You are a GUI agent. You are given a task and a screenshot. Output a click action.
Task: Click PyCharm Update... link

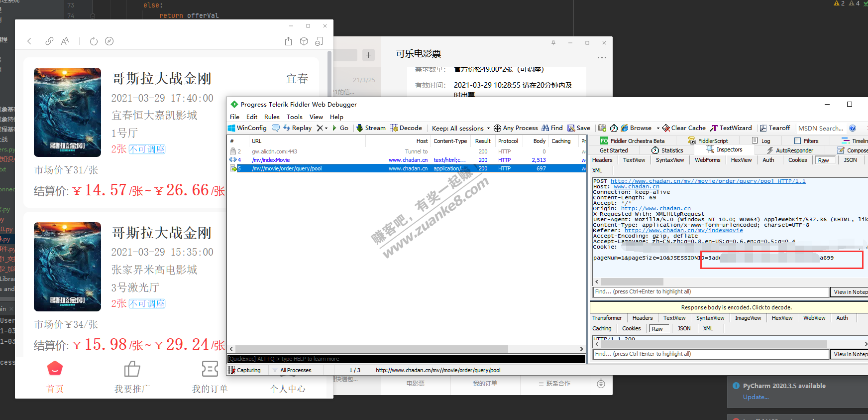coord(756,397)
